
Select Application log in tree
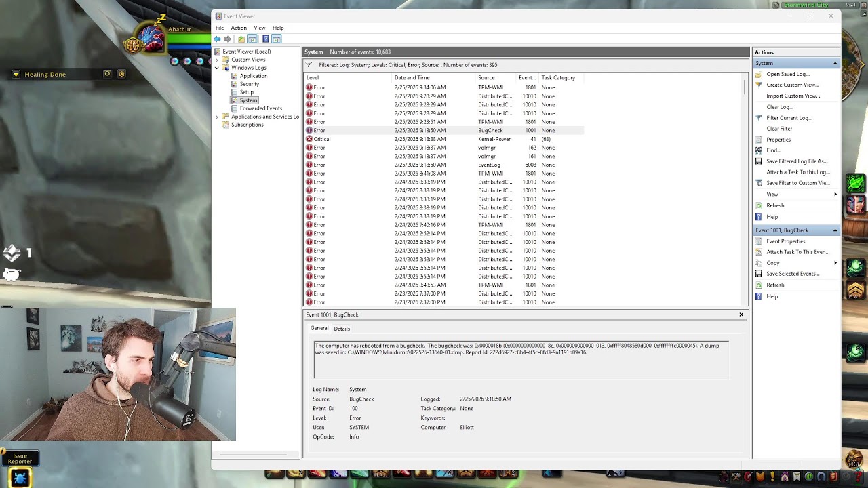pos(254,76)
